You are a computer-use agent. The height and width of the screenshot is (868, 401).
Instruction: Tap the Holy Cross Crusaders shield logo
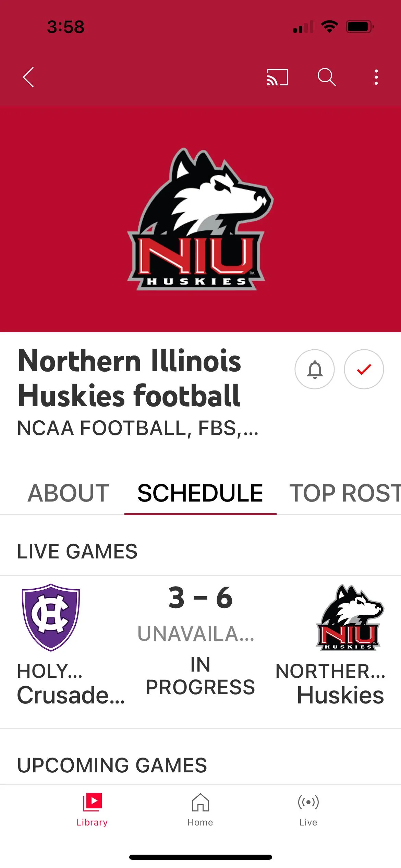(51, 617)
